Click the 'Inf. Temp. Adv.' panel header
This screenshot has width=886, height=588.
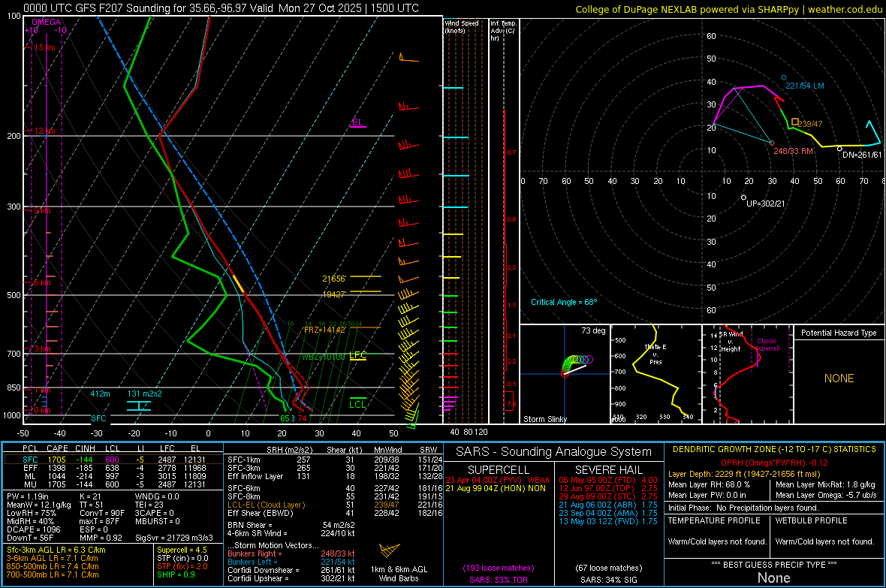pyautogui.click(x=503, y=31)
